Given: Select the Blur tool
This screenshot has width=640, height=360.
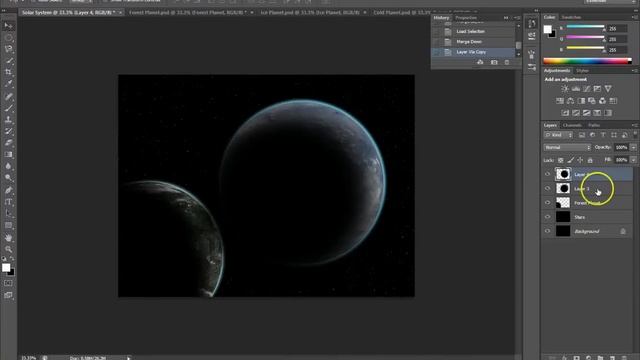Looking at the screenshot, I should pyautogui.click(x=8, y=166).
